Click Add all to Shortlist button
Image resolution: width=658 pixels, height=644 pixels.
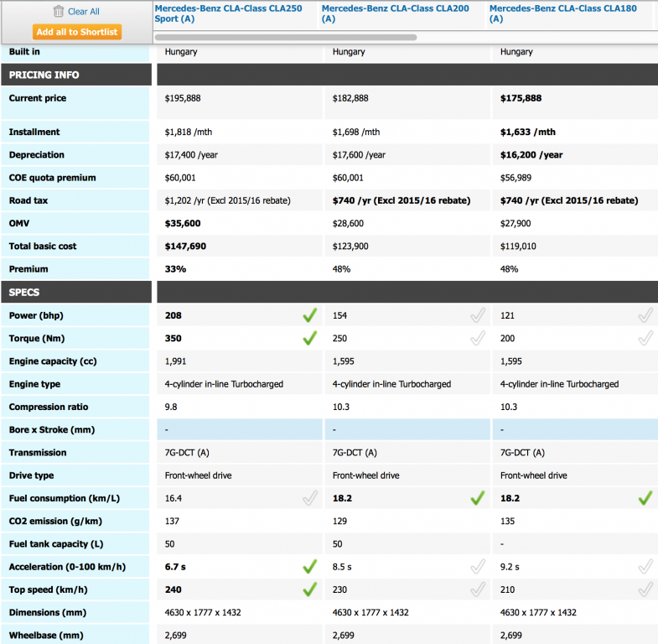[x=77, y=32]
